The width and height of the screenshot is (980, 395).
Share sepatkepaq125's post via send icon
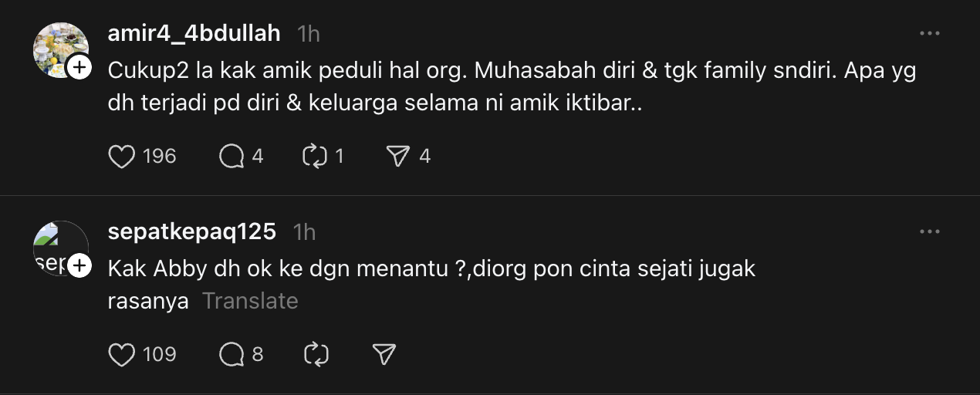coord(384,354)
